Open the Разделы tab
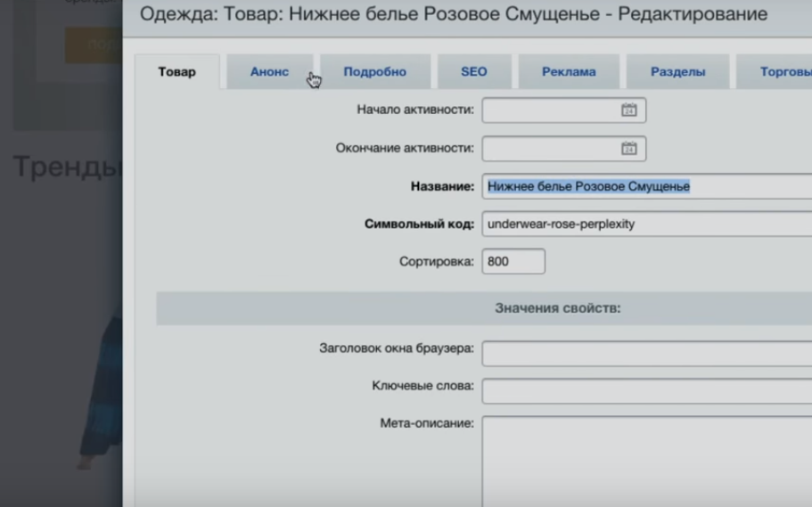 tap(677, 72)
